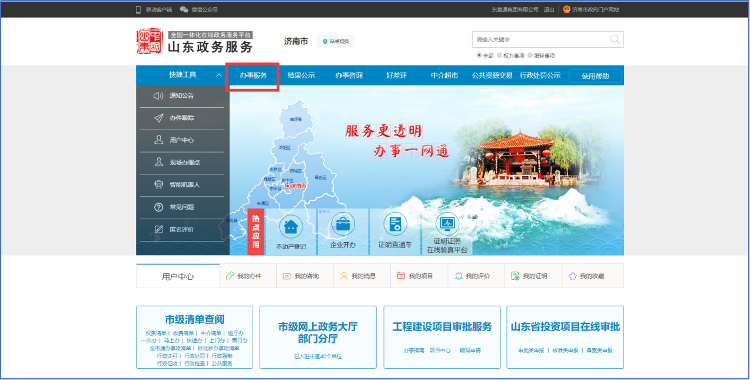The image size is (750, 380).
Task: Open 常见问题 question-mark icon in sidebar
Action: pos(159,207)
